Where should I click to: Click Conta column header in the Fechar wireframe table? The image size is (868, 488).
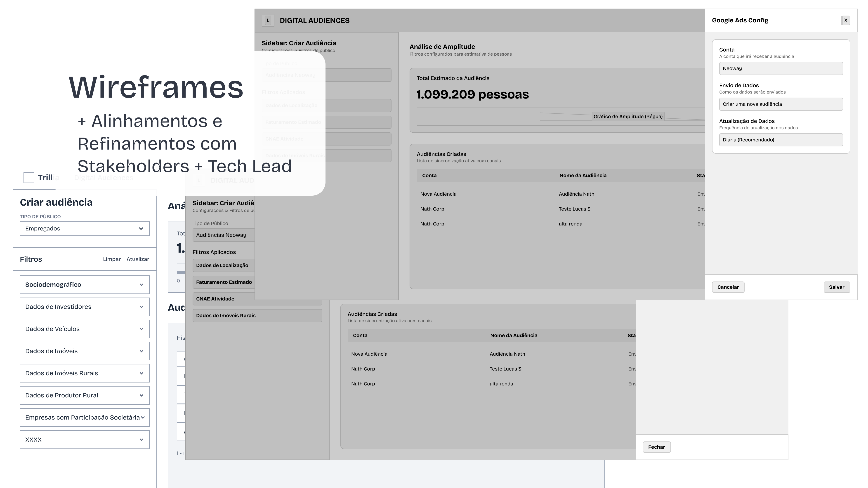[360, 335]
